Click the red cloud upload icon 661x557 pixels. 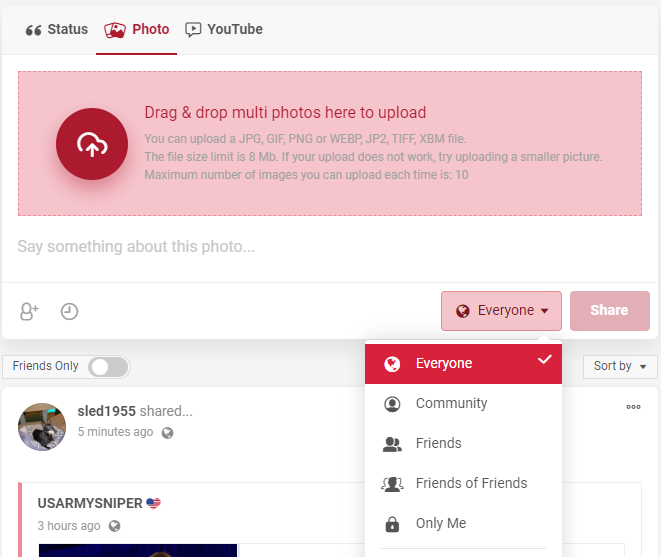(x=92, y=144)
